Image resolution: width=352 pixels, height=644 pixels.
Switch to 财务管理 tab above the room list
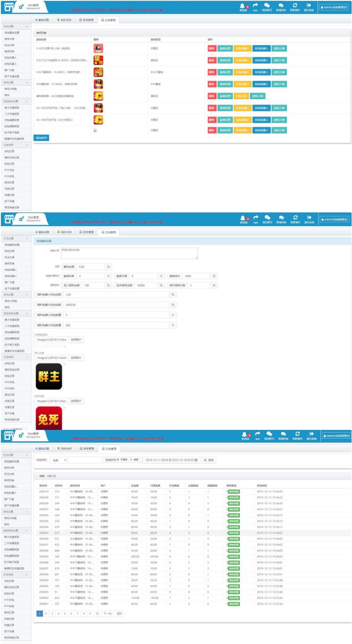point(86,20)
